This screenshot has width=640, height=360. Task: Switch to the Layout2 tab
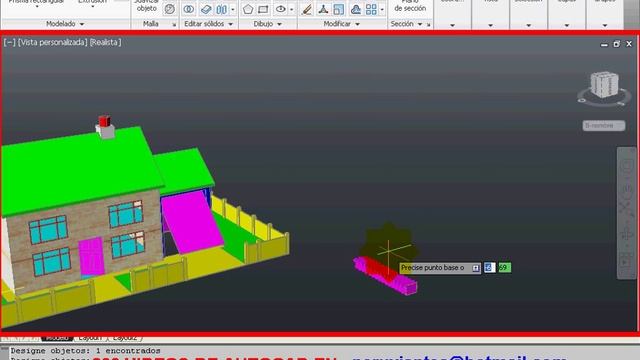tap(125, 338)
